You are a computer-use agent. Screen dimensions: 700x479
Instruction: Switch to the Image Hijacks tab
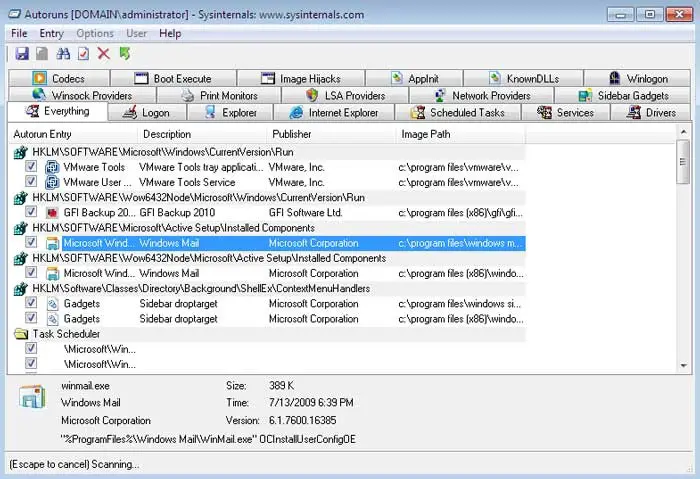point(301,79)
